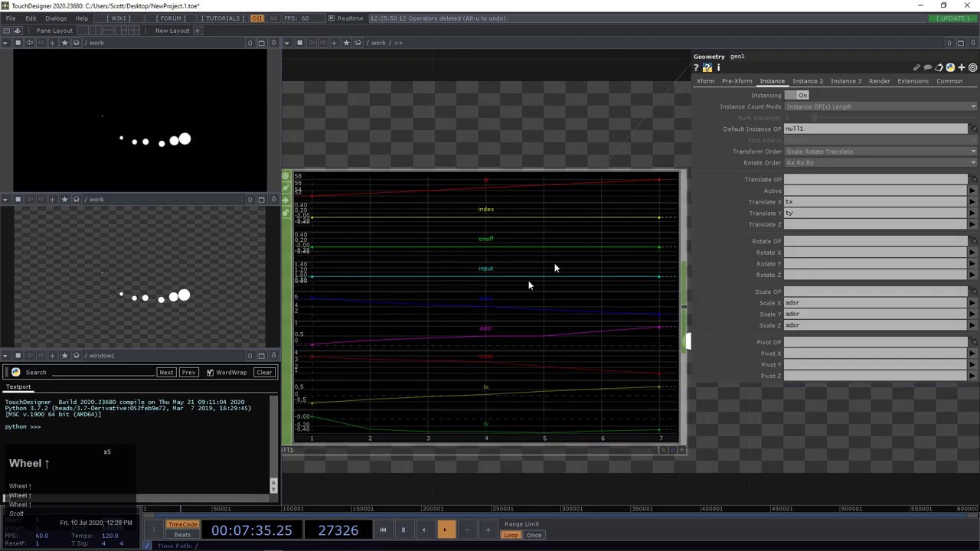
Task: Click the FORUM link button
Action: click(x=171, y=18)
